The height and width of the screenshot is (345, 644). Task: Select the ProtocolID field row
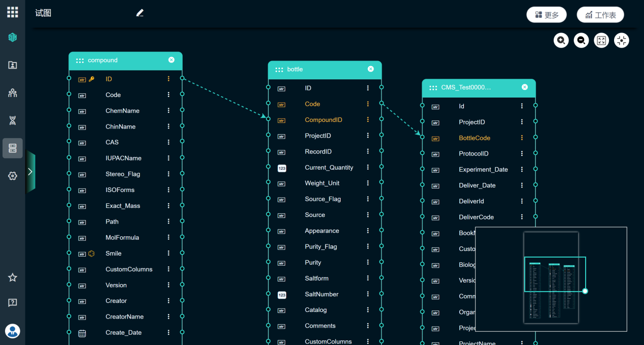pos(479,153)
